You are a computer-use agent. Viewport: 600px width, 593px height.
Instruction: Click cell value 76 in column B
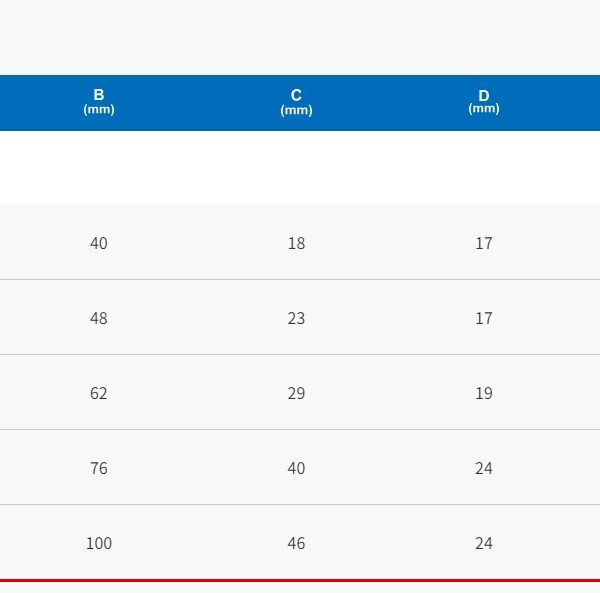[x=98, y=468]
